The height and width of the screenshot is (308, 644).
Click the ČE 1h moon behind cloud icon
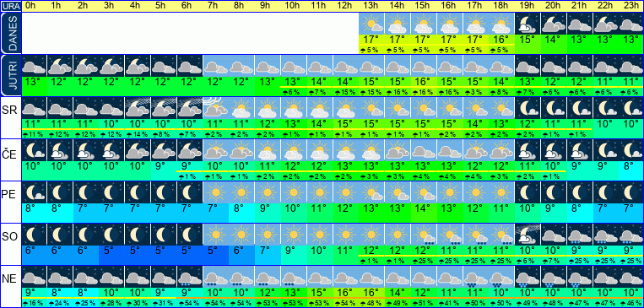(60, 150)
